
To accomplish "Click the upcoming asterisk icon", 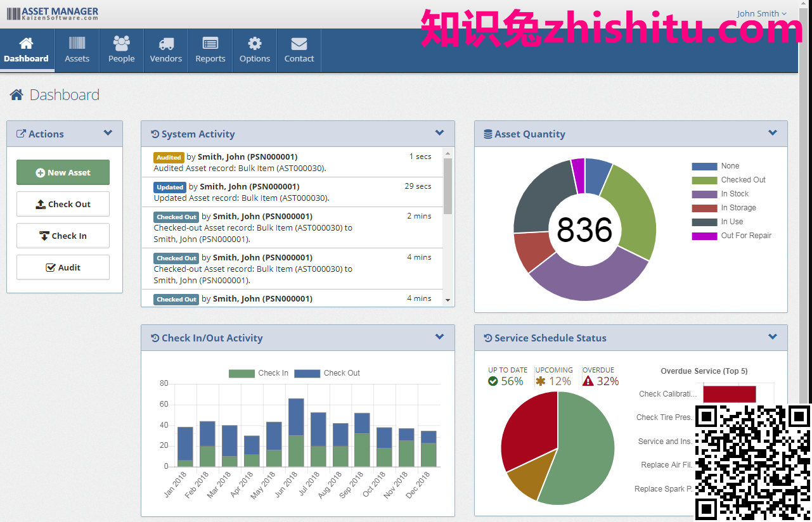I will coord(540,381).
